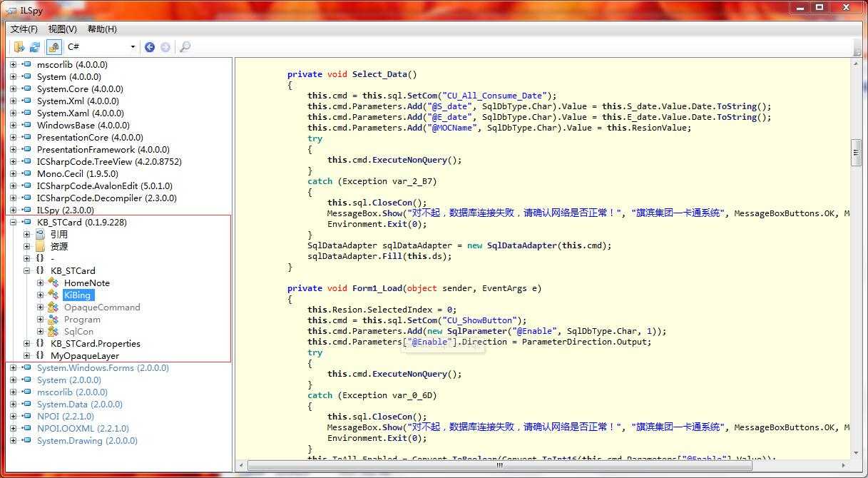The image size is (868, 478).
Task: Click the System.Windows.Forms assembly icon
Action: (x=26, y=367)
